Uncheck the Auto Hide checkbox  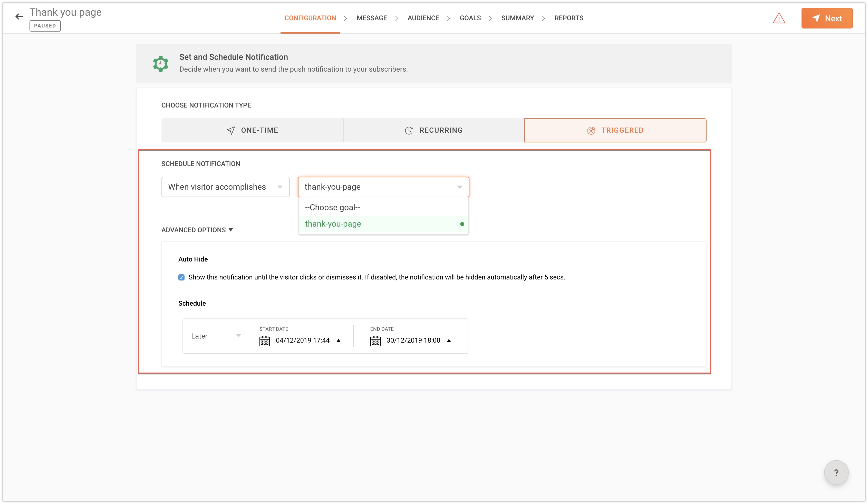tap(181, 277)
